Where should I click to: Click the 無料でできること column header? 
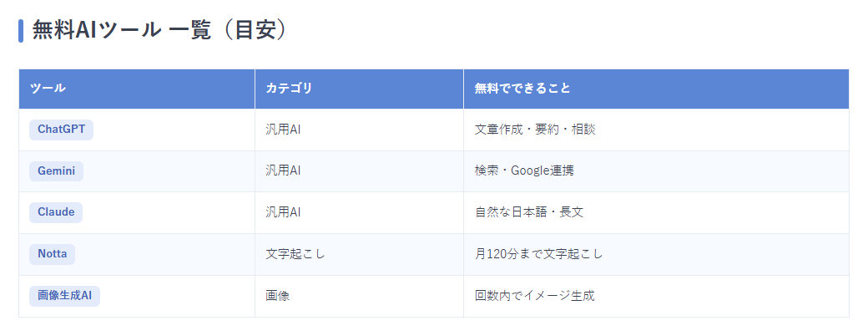pyautogui.click(x=656, y=89)
